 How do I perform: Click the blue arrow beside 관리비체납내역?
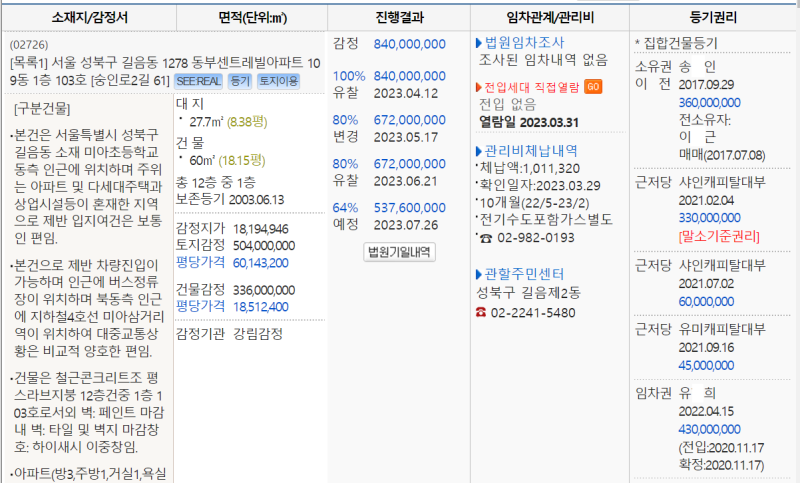click(x=479, y=151)
